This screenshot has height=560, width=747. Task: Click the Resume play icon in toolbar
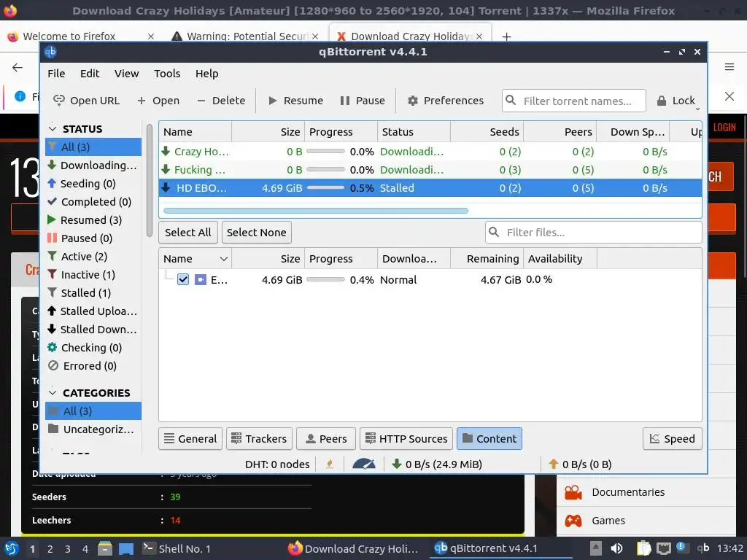tap(273, 101)
